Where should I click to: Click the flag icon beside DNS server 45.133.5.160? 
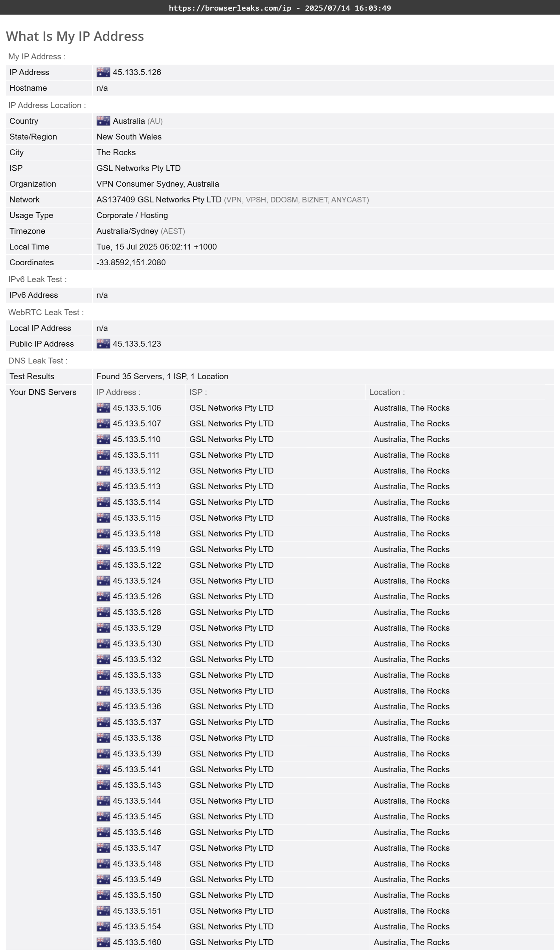(x=103, y=942)
